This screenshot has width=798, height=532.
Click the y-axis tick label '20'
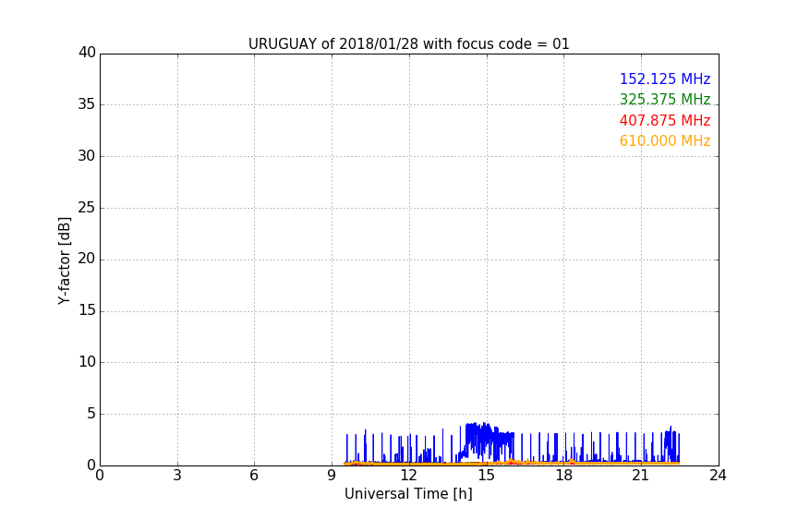tap(87, 259)
